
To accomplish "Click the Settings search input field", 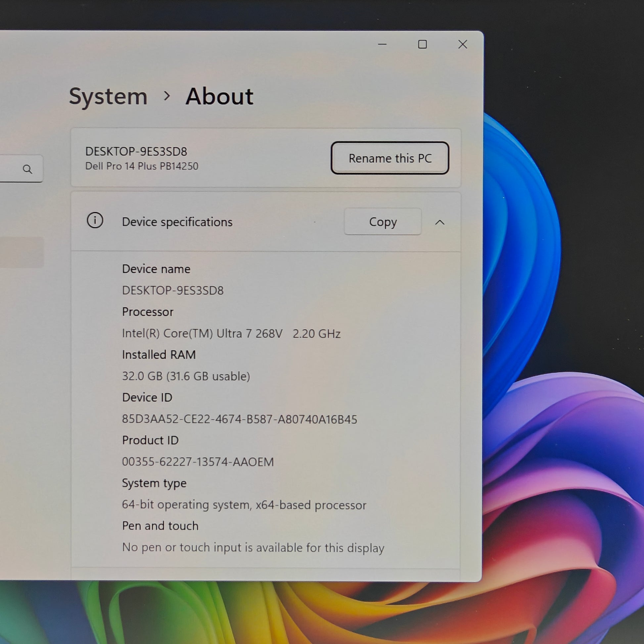I will (21, 168).
